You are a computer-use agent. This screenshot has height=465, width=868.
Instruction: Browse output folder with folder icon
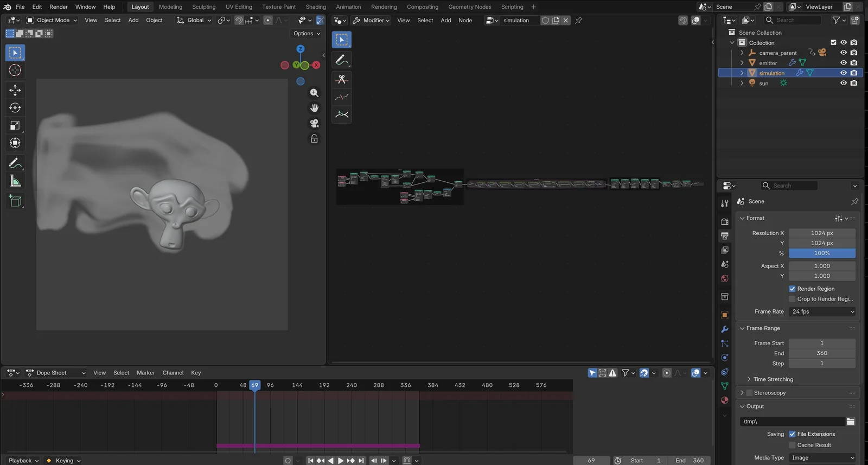click(x=850, y=422)
